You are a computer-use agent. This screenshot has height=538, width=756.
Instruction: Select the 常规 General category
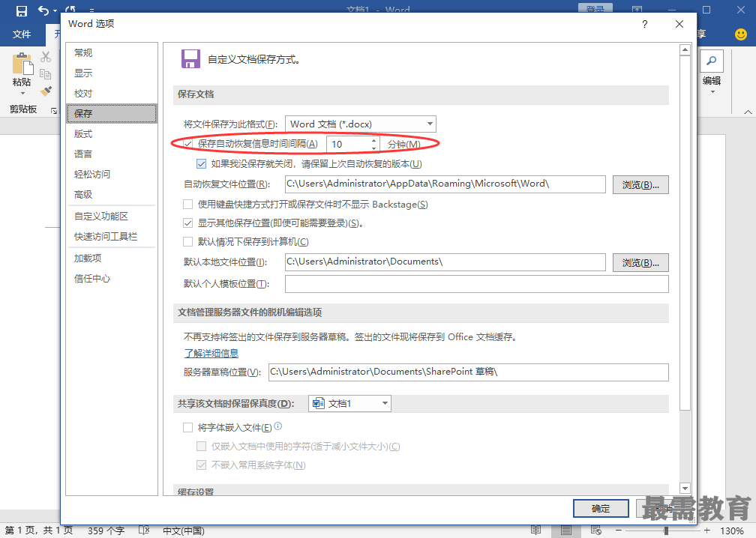[112, 53]
